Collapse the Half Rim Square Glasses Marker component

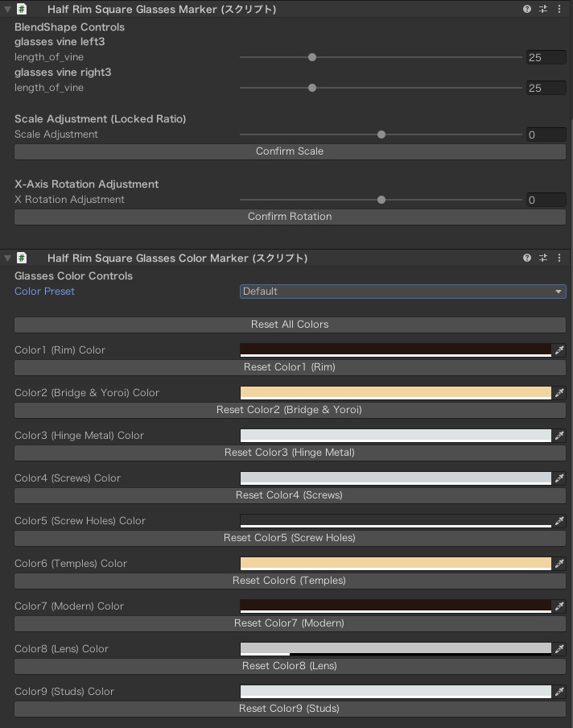click(7, 9)
